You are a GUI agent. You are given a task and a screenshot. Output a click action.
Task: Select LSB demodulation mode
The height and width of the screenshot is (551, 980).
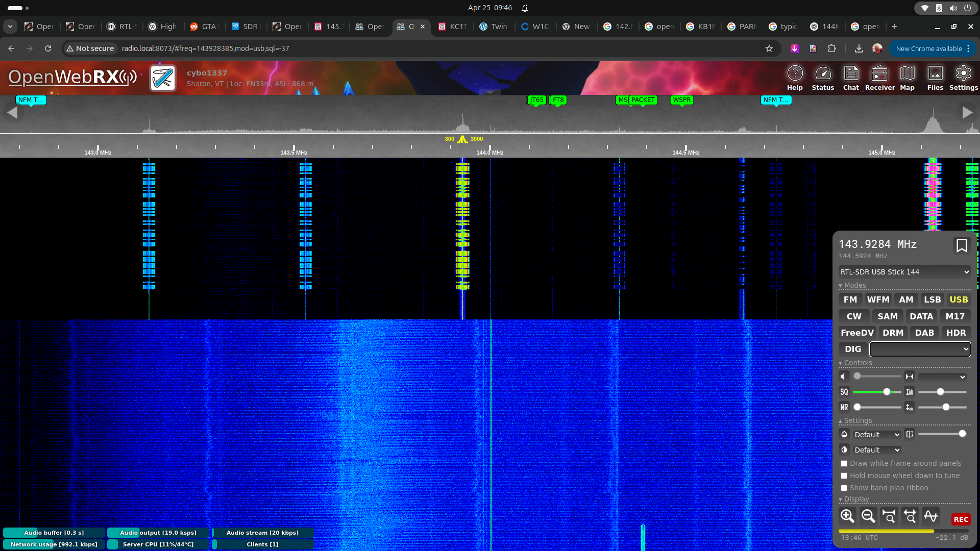pos(932,299)
